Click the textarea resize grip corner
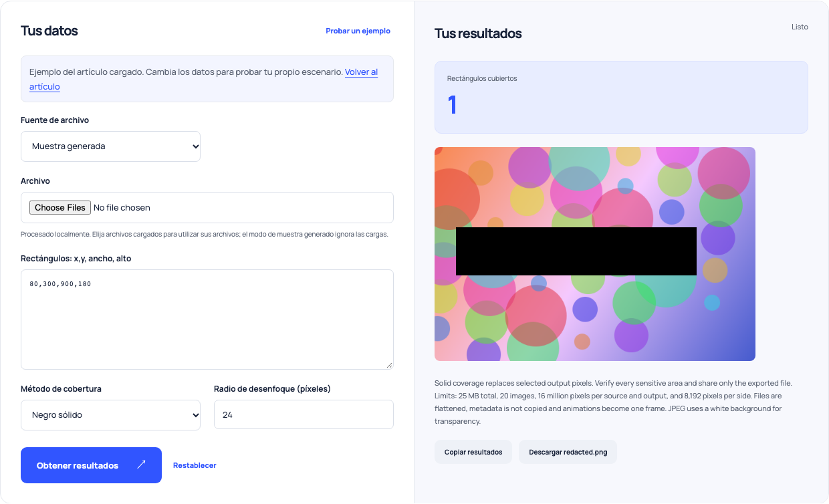The width and height of the screenshot is (829, 504). (x=389, y=365)
